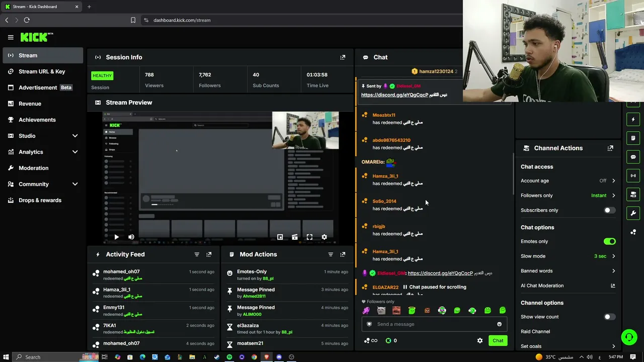The image size is (644, 362).
Task: Expand Set goals option
Action: click(568, 346)
